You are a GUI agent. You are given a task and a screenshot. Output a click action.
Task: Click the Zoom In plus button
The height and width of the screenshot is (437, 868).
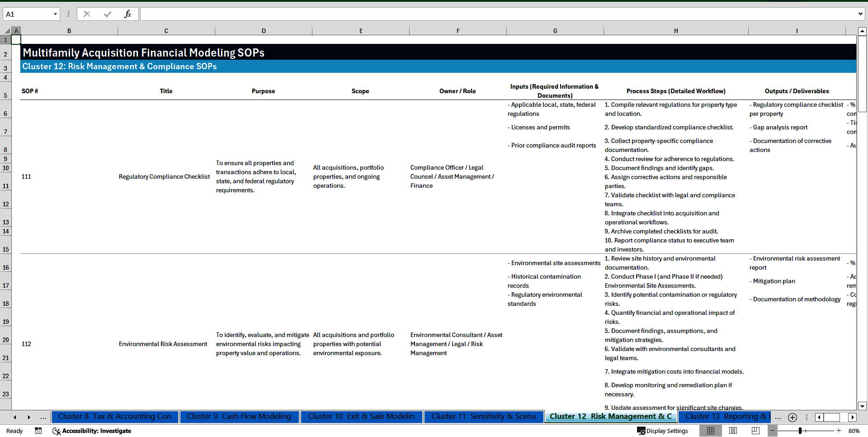pyautogui.click(x=839, y=431)
